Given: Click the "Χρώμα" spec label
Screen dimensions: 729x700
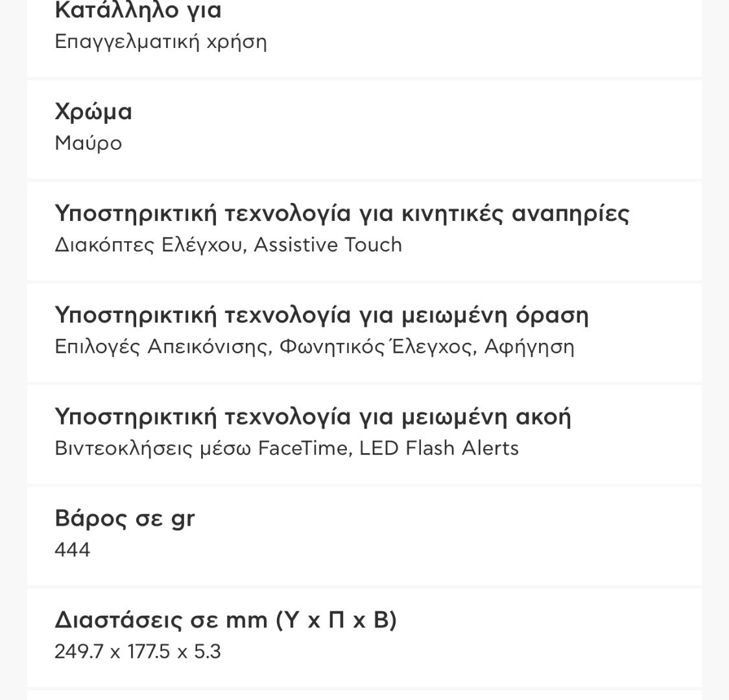Looking at the screenshot, I should [x=93, y=112].
